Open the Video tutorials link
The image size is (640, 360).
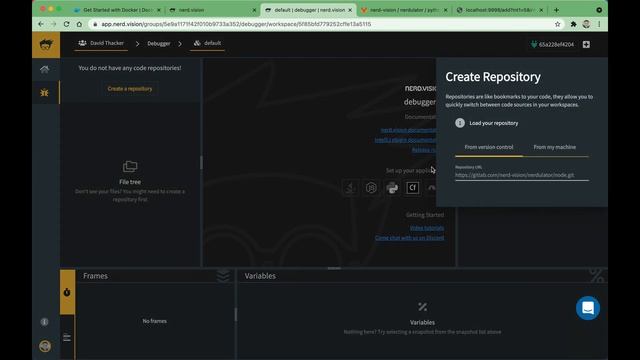[x=427, y=228]
